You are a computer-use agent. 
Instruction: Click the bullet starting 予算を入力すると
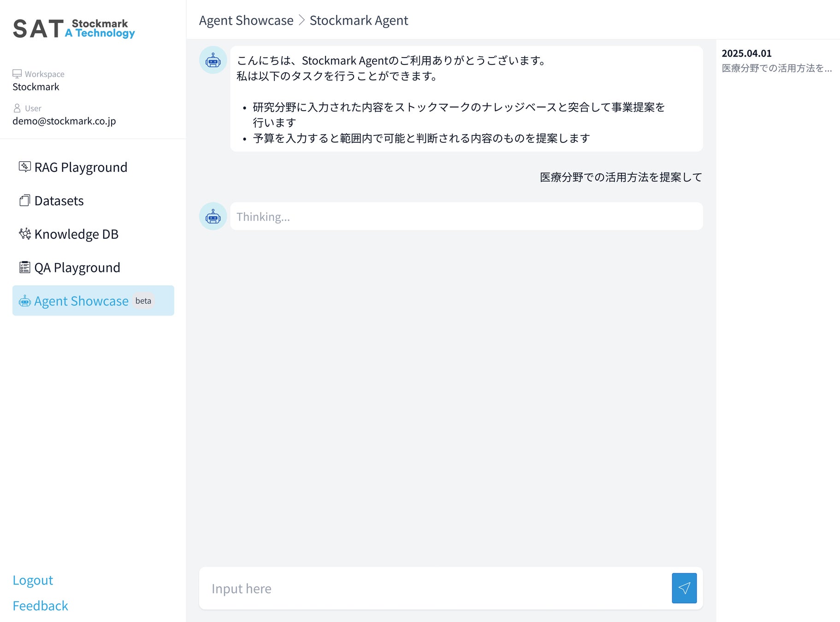pyautogui.click(x=421, y=138)
